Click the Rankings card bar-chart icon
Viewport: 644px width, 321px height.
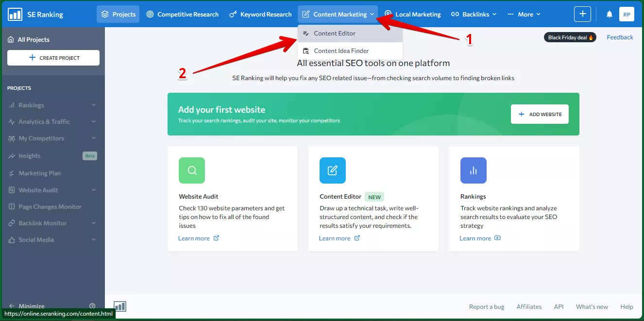pos(474,170)
